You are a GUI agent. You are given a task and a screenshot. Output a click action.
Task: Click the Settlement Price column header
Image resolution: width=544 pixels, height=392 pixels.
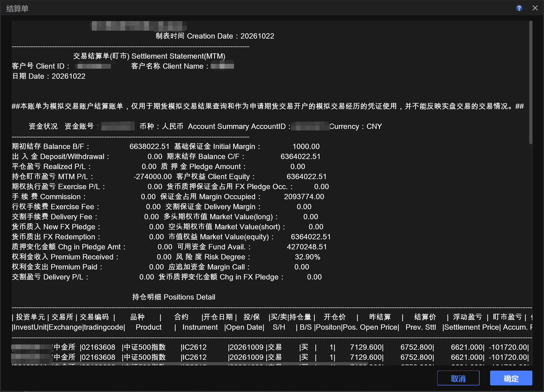[x=472, y=327]
